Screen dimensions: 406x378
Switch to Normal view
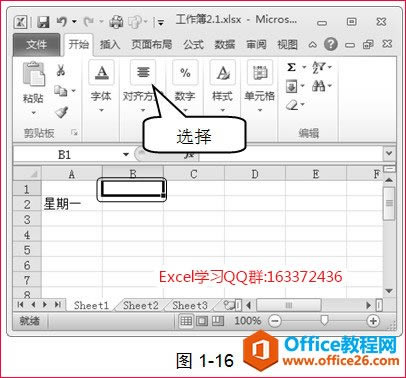pyautogui.click(x=186, y=321)
